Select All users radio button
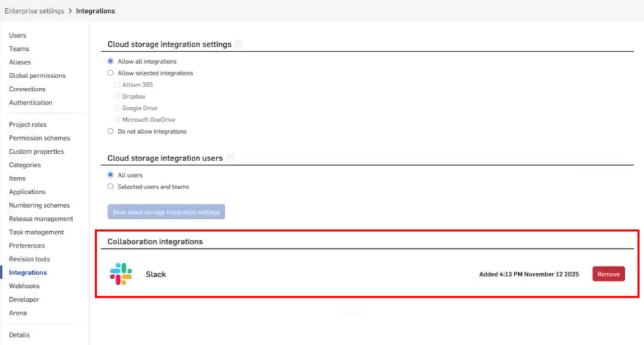Screen dimensions: 644x345 click(x=110, y=175)
